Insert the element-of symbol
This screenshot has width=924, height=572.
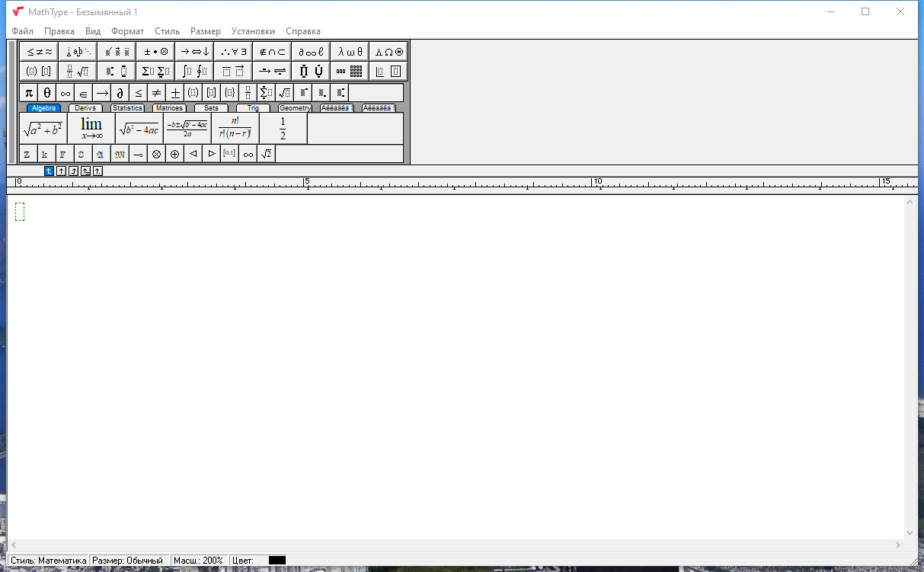(x=84, y=93)
